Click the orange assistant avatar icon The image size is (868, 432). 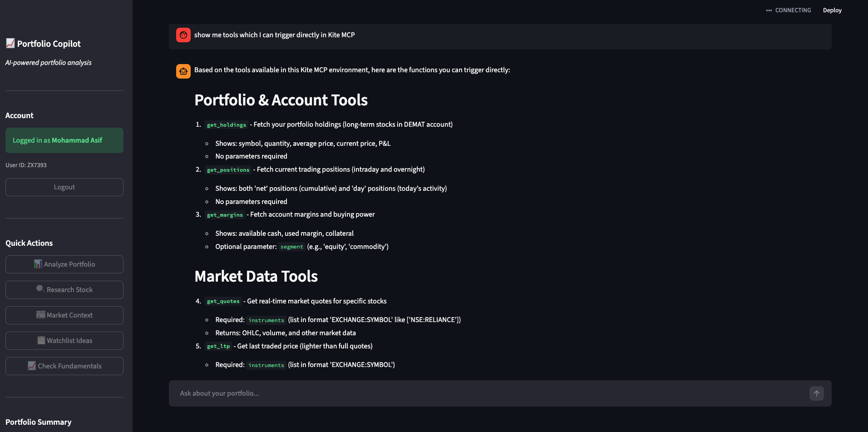(183, 71)
